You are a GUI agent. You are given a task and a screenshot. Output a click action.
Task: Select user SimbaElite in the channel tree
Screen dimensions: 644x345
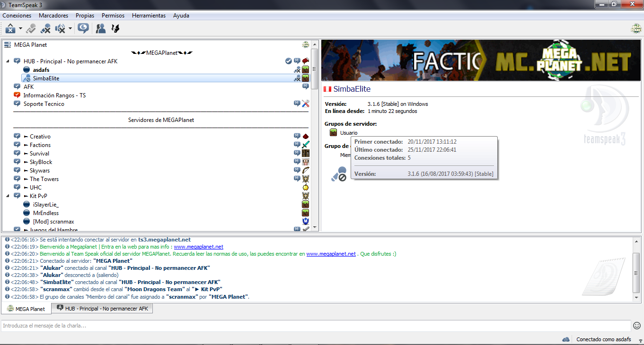click(46, 78)
